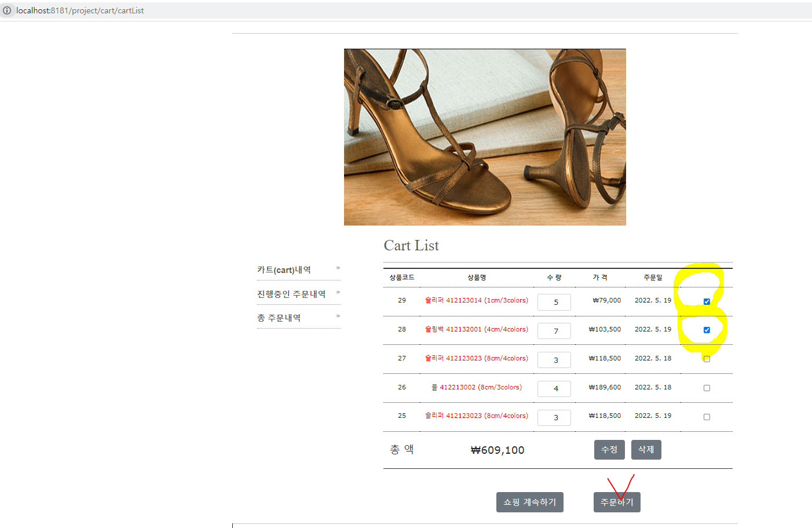812x528 pixels.
Task: Open the 카트(cart)내역 menu item
Action: pyautogui.click(x=284, y=270)
